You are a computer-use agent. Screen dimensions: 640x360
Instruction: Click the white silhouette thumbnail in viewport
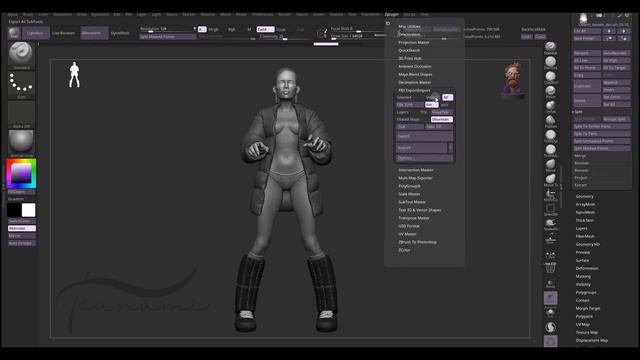74,75
